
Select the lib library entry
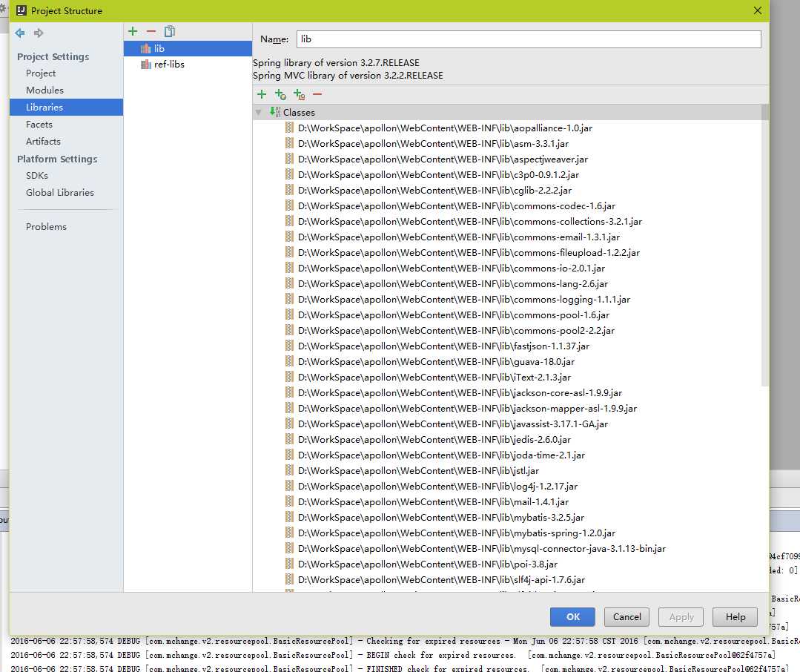pyautogui.click(x=188, y=48)
